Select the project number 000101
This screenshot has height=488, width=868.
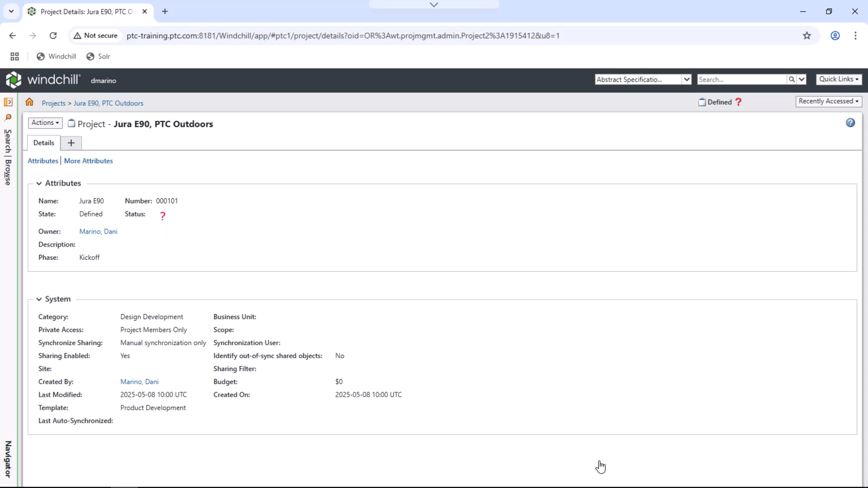[167, 201]
